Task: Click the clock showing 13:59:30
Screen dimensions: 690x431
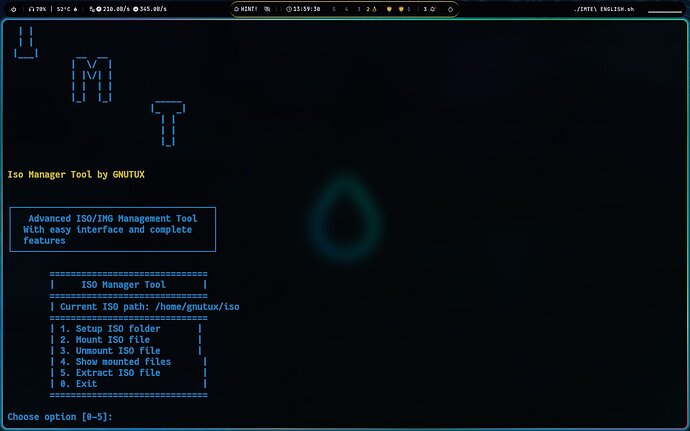Action: coord(302,9)
